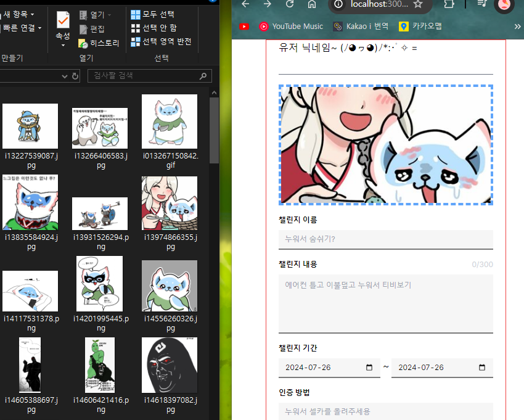Go back in the browser

pos(245,4)
